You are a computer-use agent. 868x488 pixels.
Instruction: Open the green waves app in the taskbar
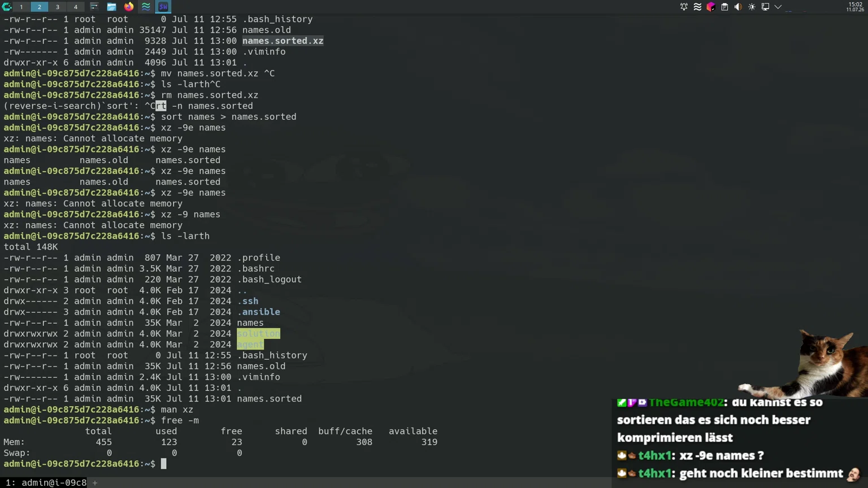[x=146, y=7]
